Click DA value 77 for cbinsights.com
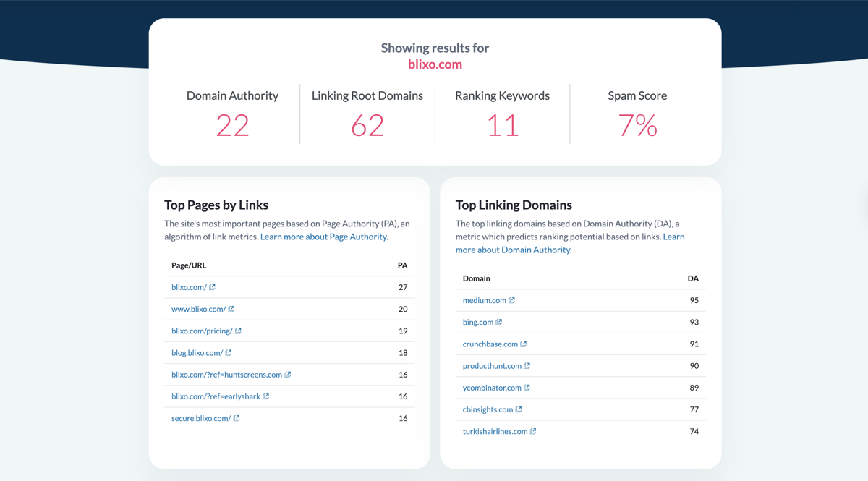Screen dimensions: 868x481 coord(694,409)
